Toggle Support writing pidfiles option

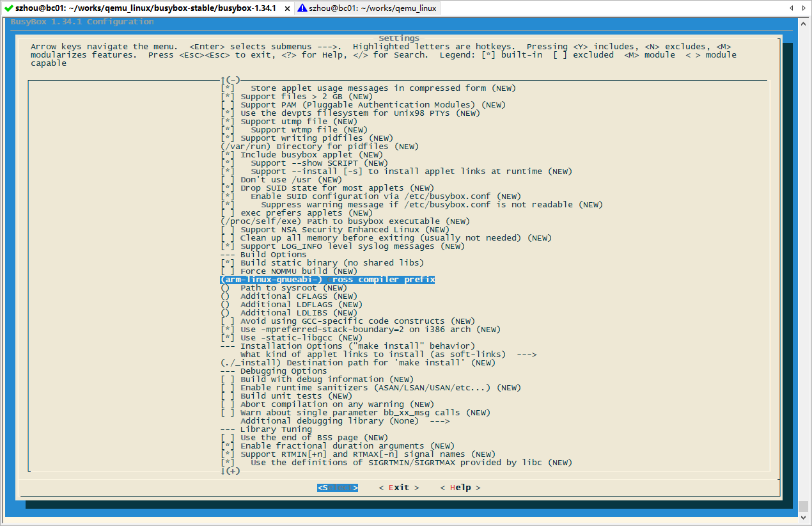(306, 138)
